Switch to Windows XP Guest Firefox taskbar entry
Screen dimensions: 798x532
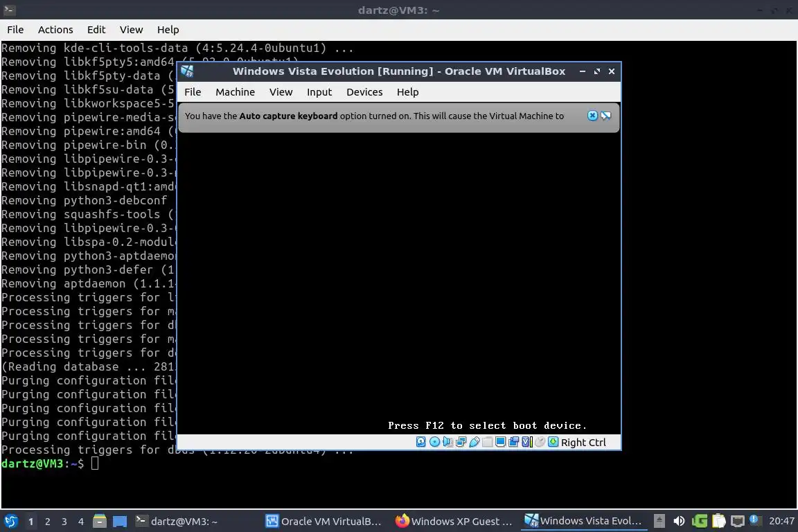454,522
